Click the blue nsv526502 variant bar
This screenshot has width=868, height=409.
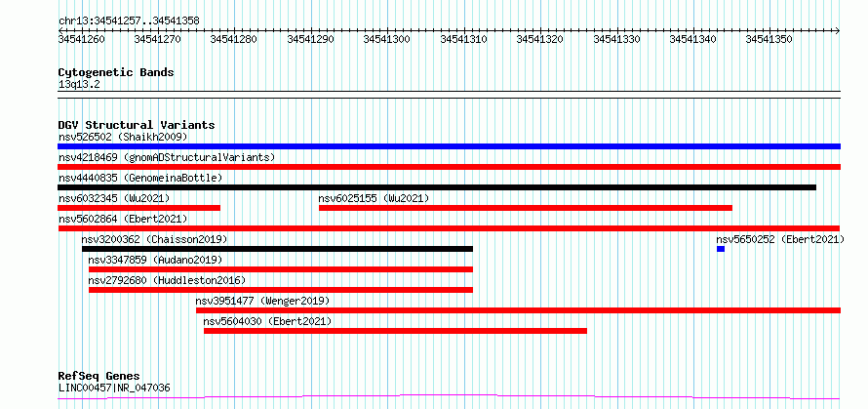click(x=449, y=146)
